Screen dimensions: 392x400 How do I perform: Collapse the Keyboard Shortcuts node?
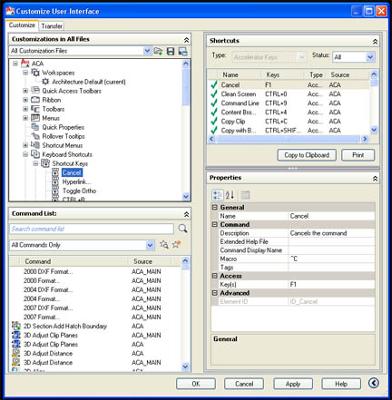pos(25,154)
